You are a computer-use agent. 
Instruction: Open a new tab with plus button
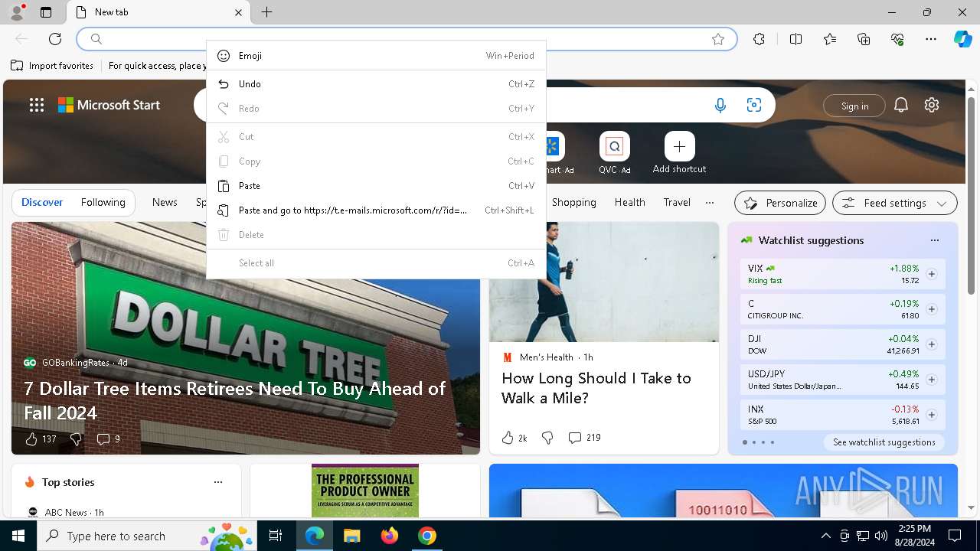[266, 12]
